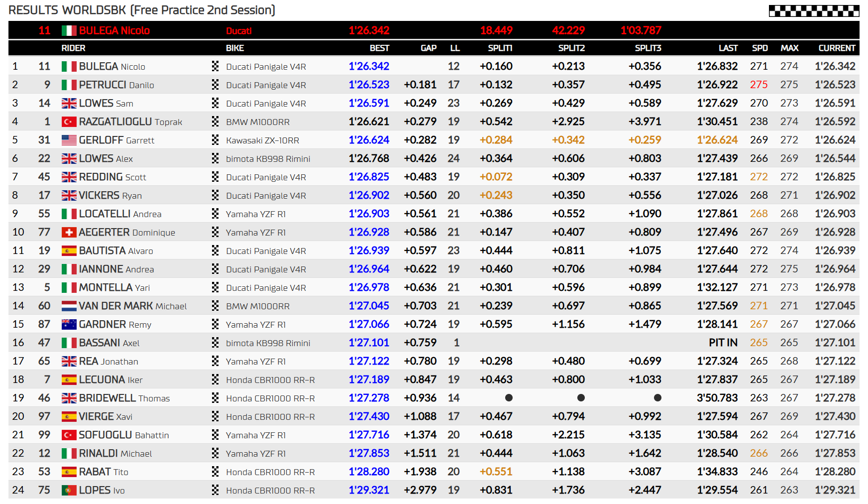Click rider name REA Jonathan
The image size is (868, 504).
tap(108, 362)
